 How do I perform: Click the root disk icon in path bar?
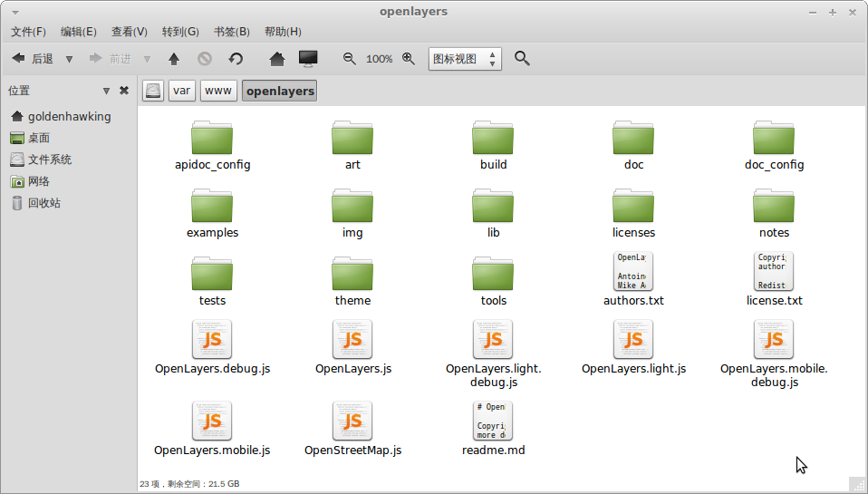[153, 91]
